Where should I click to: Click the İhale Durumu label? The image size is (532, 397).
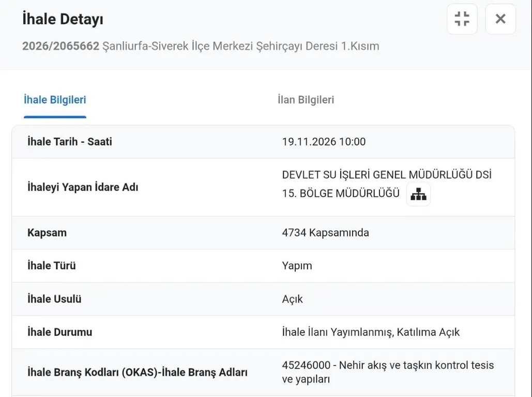point(60,332)
